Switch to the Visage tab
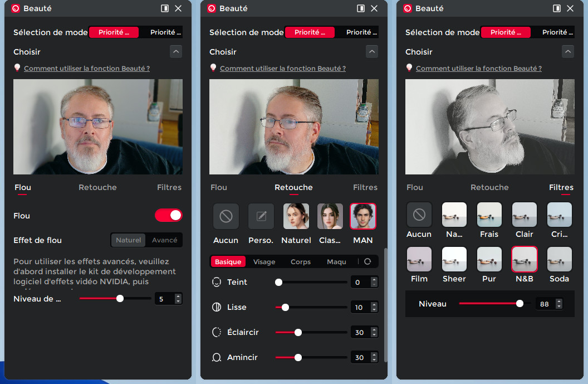 (264, 261)
